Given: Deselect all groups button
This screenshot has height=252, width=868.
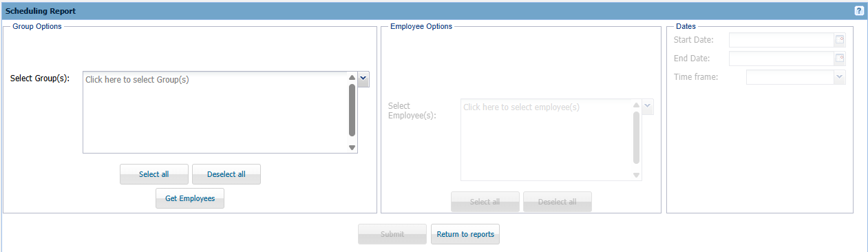Looking at the screenshot, I should click(226, 174).
